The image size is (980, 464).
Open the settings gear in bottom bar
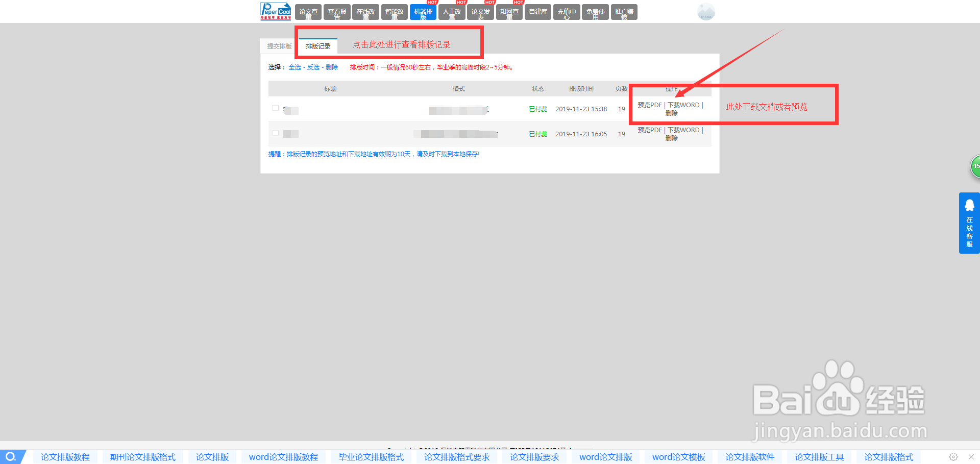953,457
